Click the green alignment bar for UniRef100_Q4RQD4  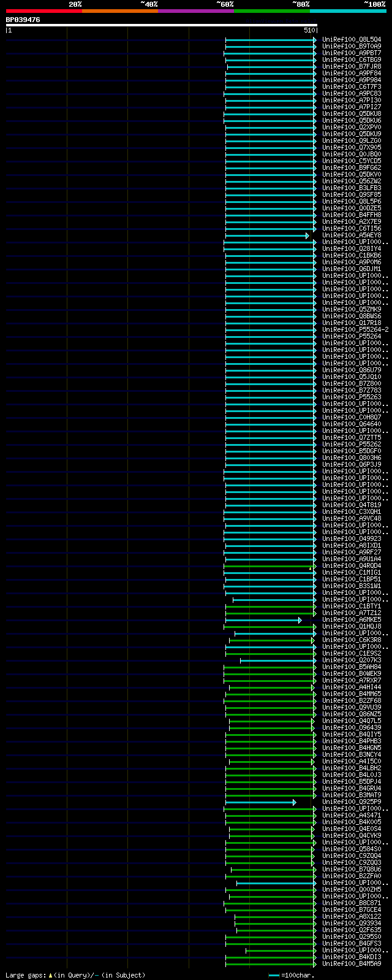point(270,566)
